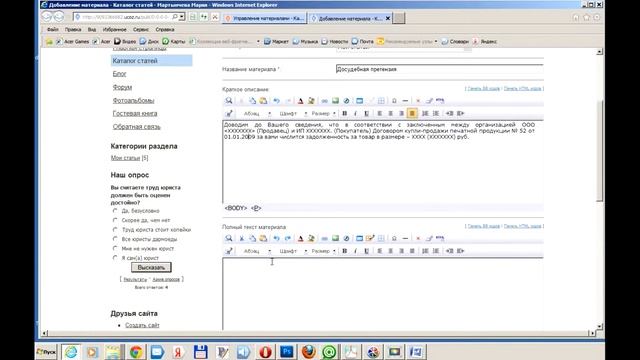
Task: Open Абзац paragraph dropdown in Полный текст editor
Action: tap(256, 251)
